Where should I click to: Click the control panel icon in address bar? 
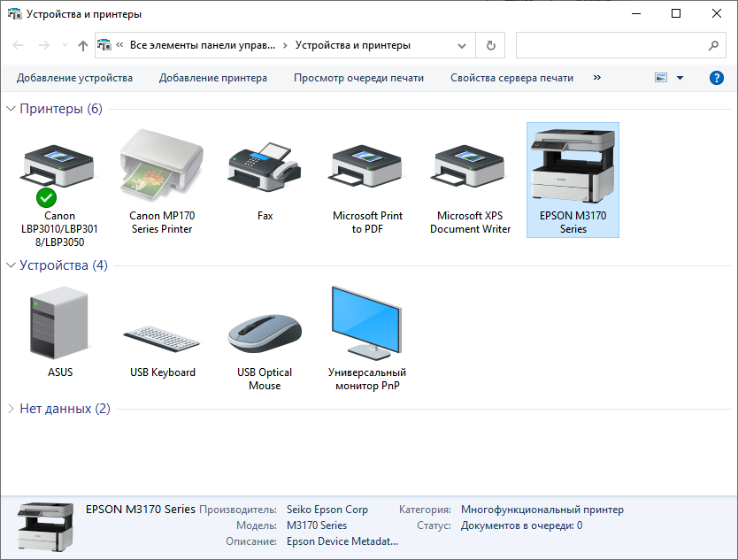tap(104, 45)
